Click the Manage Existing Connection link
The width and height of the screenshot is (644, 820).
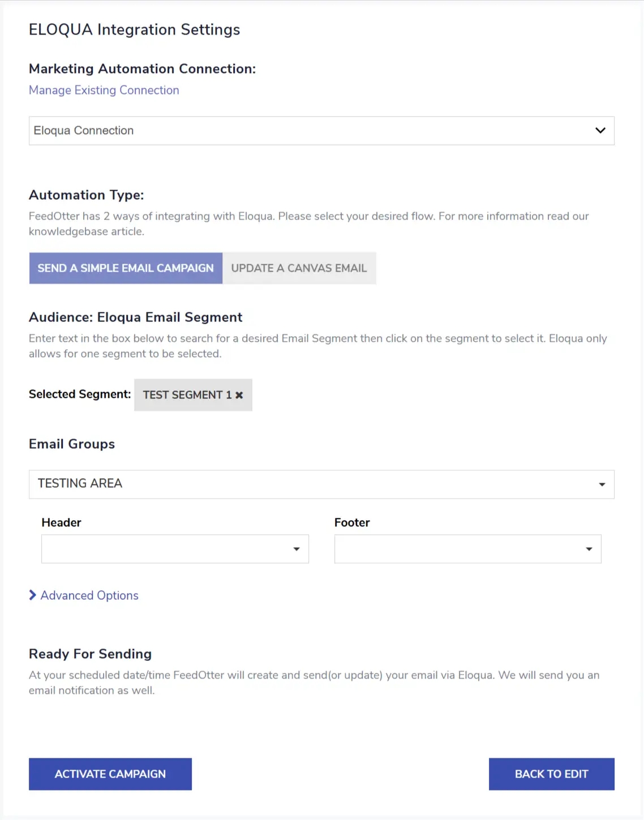tap(104, 91)
